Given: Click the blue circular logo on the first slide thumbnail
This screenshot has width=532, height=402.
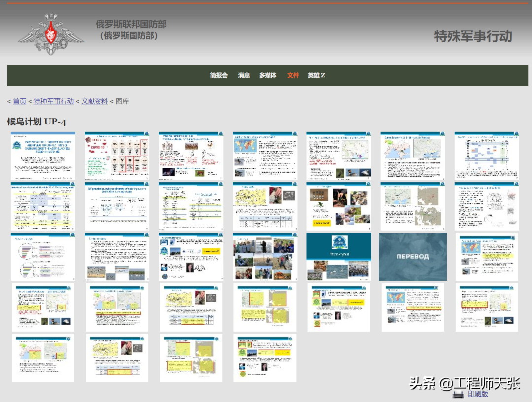Looking at the screenshot, I should (16, 146).
